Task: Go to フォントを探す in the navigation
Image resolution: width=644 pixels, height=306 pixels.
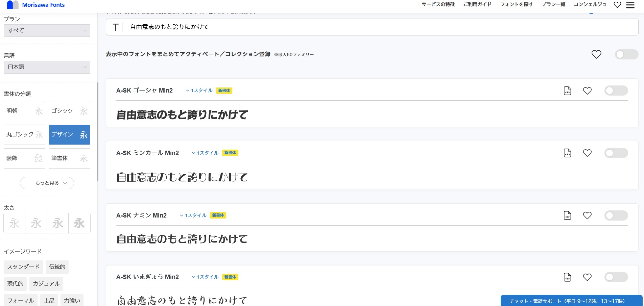Action: [x=517, y=4]
